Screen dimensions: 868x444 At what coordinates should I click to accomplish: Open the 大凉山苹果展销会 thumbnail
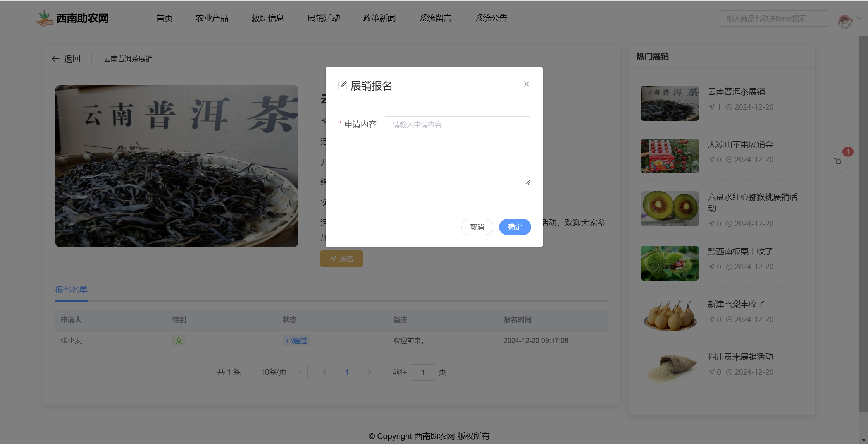point(670,156)
